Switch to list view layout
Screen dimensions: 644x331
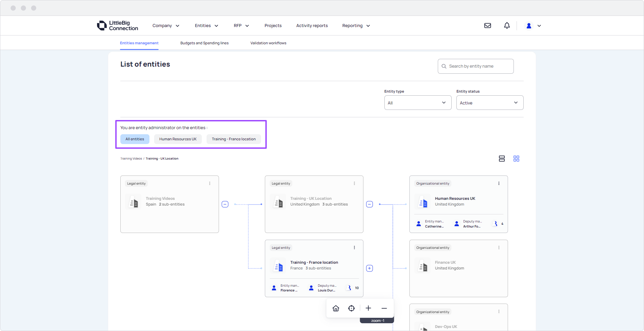502,159
